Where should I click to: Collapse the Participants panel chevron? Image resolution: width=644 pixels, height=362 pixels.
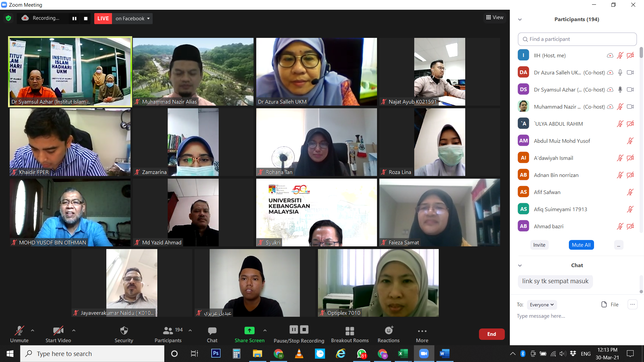point(520,19)
